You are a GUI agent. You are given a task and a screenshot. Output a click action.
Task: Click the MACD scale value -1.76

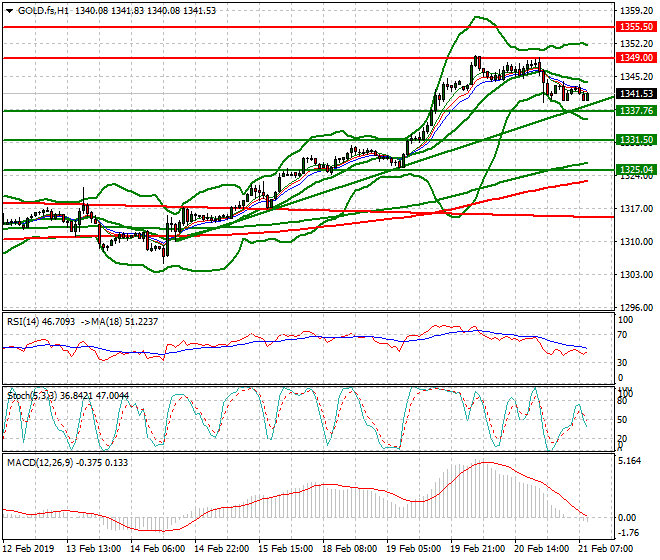[x=628, y=533]
